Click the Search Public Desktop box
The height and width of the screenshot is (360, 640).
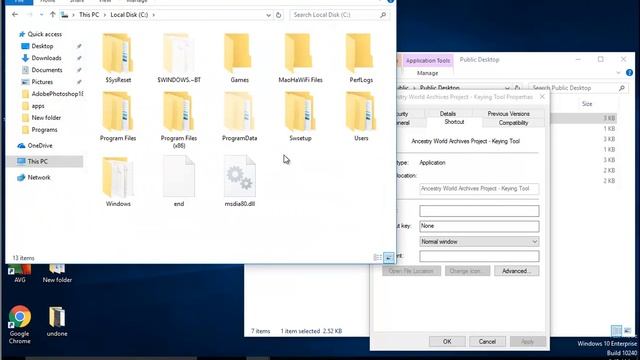[x=578, y=88]
